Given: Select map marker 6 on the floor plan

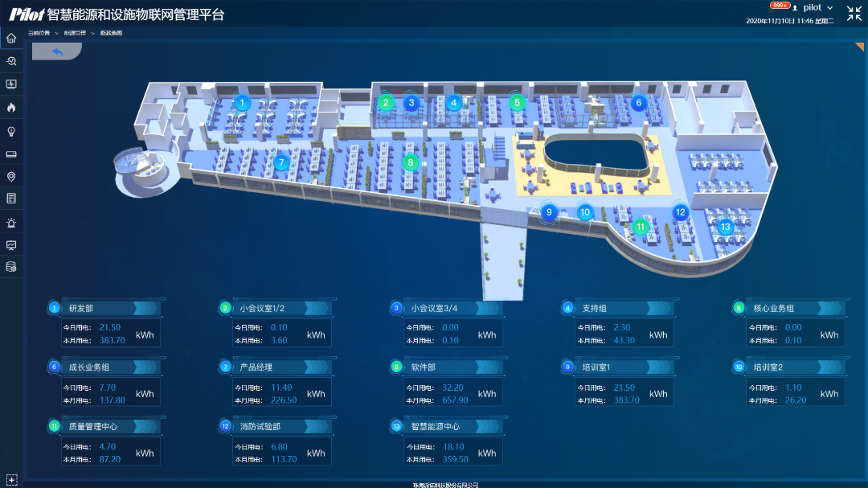Looking at the screenshot, I should tap(639, 102).
